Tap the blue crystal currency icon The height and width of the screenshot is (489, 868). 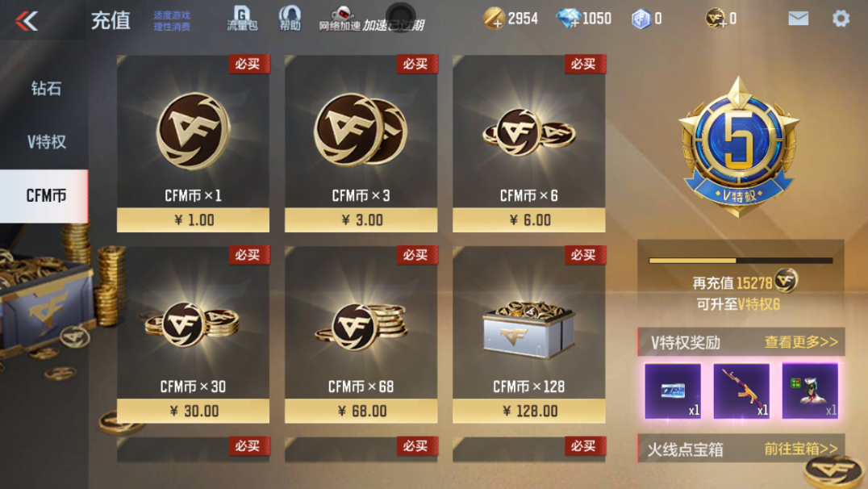tap(641, 19)
